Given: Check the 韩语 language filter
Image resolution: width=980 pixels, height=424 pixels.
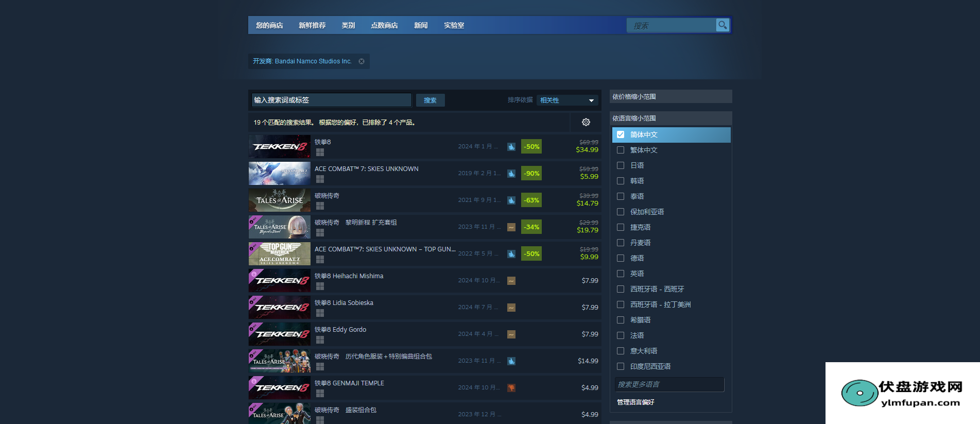Looking at the screenshot, I should (621, 181).
